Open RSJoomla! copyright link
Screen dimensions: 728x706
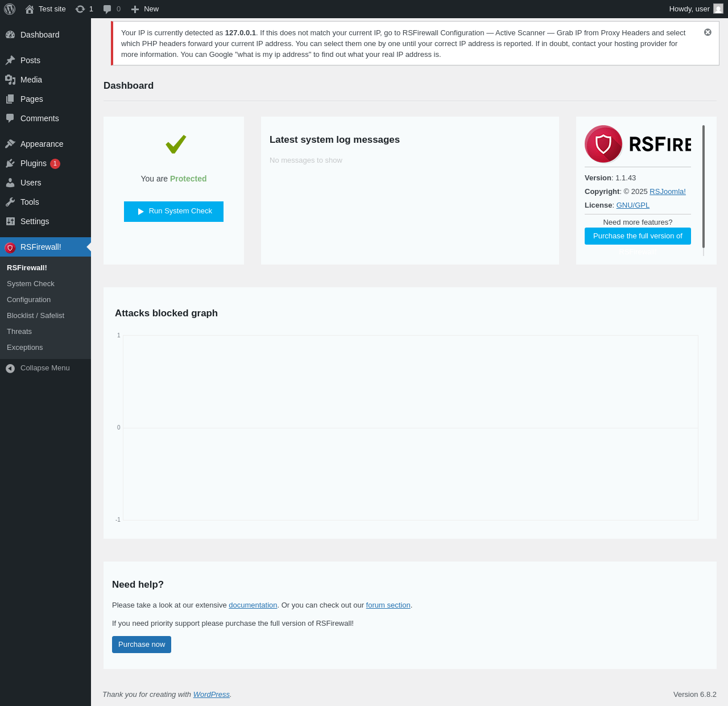coord(668,192)
